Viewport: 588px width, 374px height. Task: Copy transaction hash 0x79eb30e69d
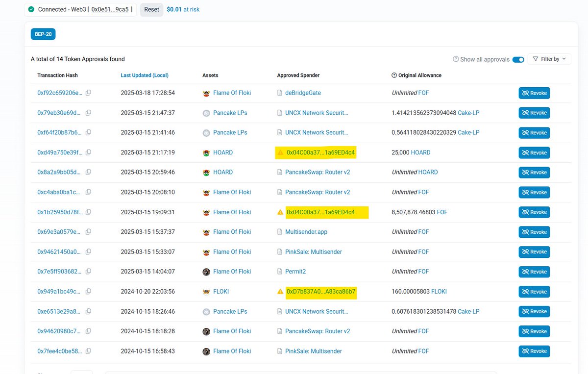(89, 113)
